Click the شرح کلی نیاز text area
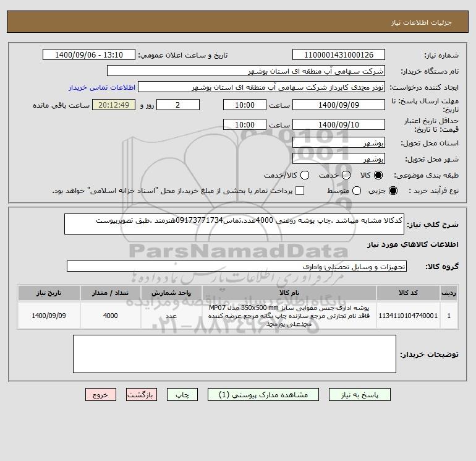Screen dimensions: 476x461 (x=234, y=224)
